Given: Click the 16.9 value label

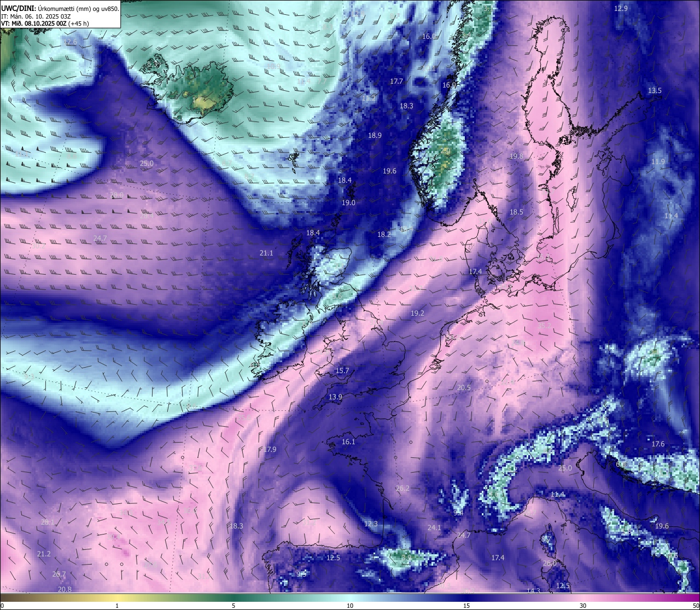Looking at the screenshot, I should pyautogui.click(x=449, y=85).
